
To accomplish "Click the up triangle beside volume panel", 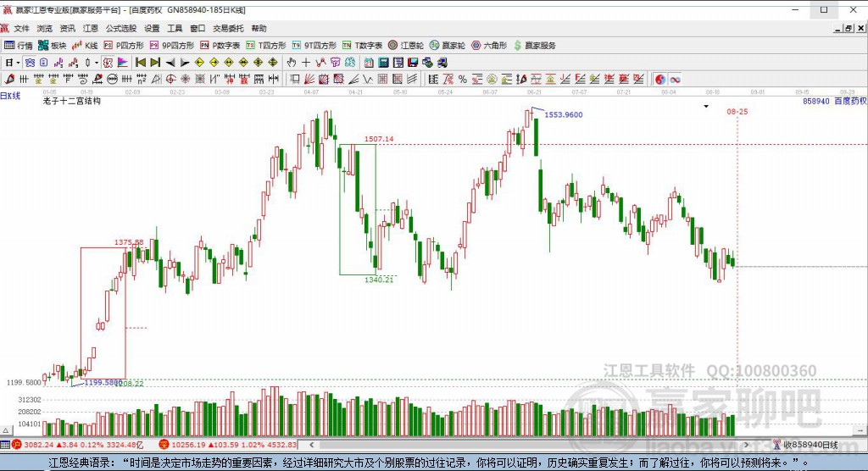I will pos(6,430).
